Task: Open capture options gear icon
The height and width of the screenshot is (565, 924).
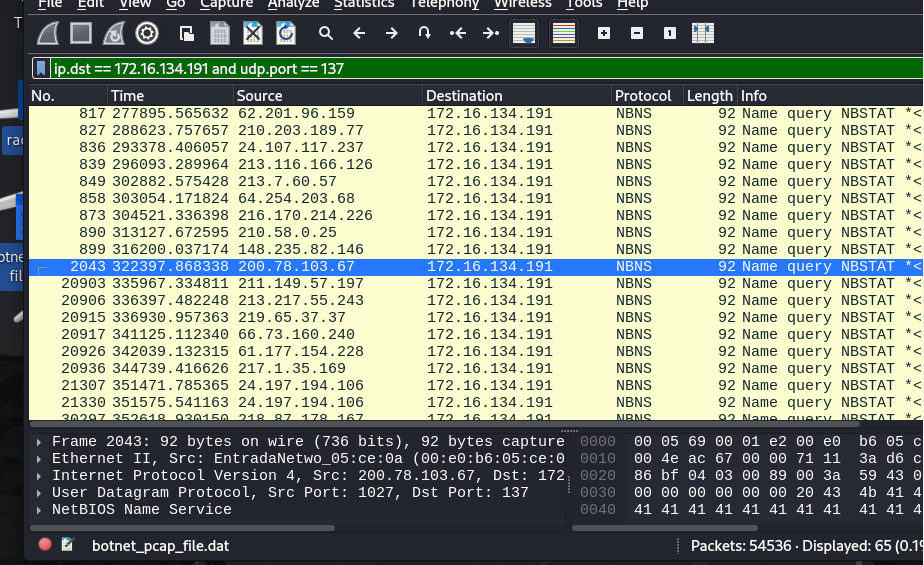Action: tap(147, 33)
